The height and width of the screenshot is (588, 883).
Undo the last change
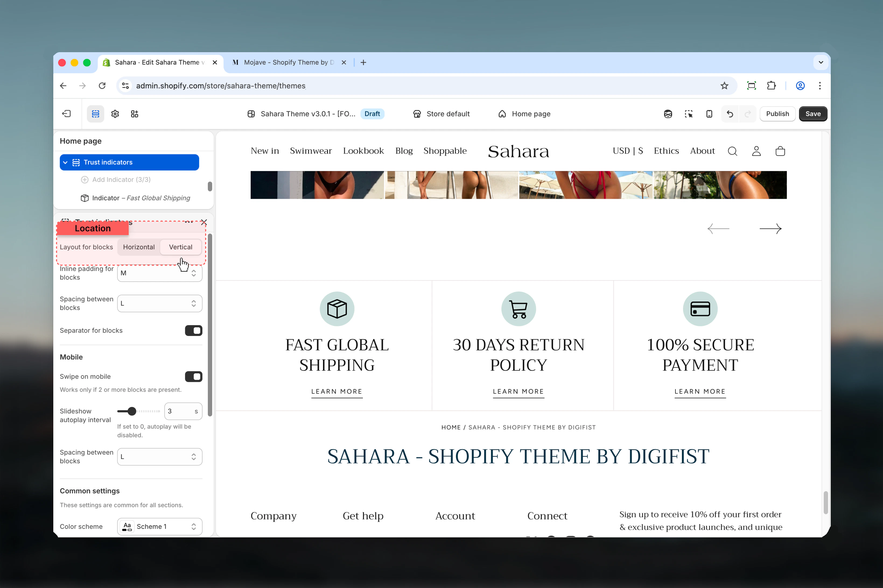[x=730, y=114]
